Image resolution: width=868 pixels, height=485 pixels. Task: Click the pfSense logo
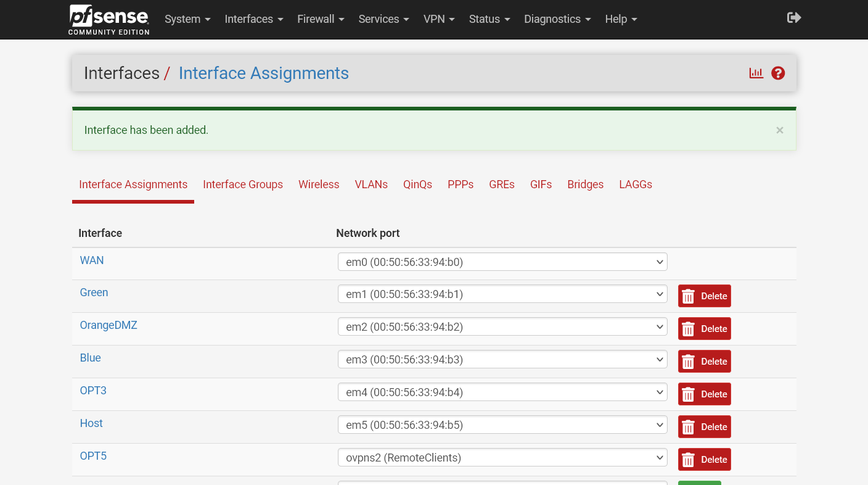(x=108, y=19)
